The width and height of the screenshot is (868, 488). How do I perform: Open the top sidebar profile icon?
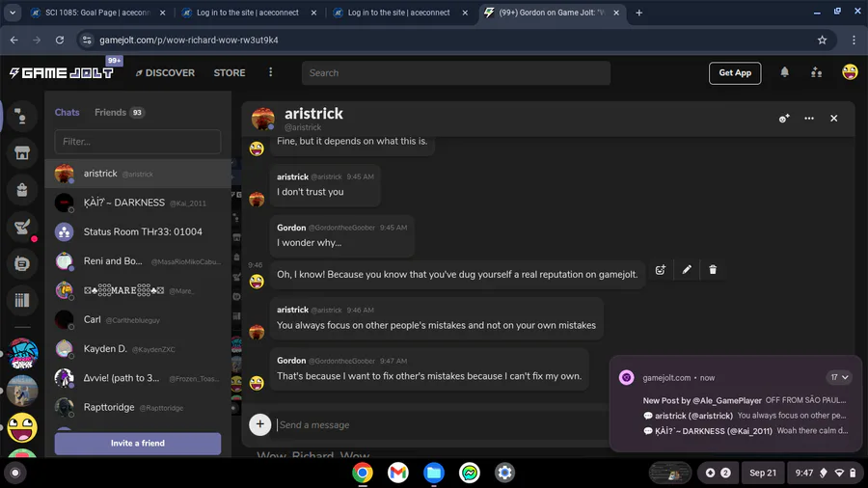coord(22,117)
